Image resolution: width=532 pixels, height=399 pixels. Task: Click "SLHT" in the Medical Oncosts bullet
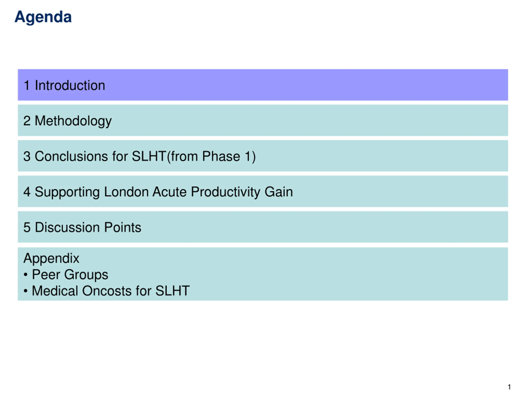point(172,291)
